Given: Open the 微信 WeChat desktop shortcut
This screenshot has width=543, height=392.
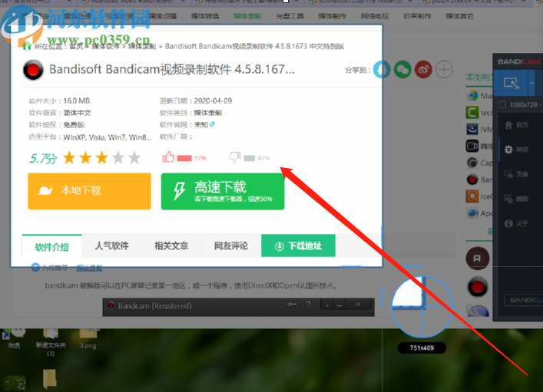Looking at the screenshot, I should (x=14, y=338).
